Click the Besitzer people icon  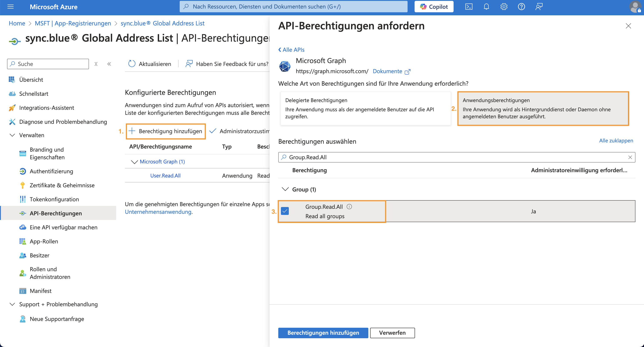point(23,255)
